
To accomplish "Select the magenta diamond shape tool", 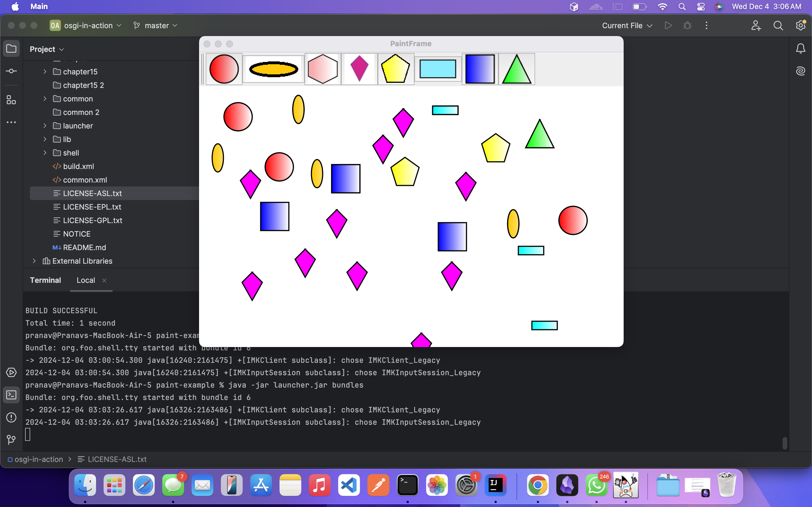I will click(x=359, y=69).
